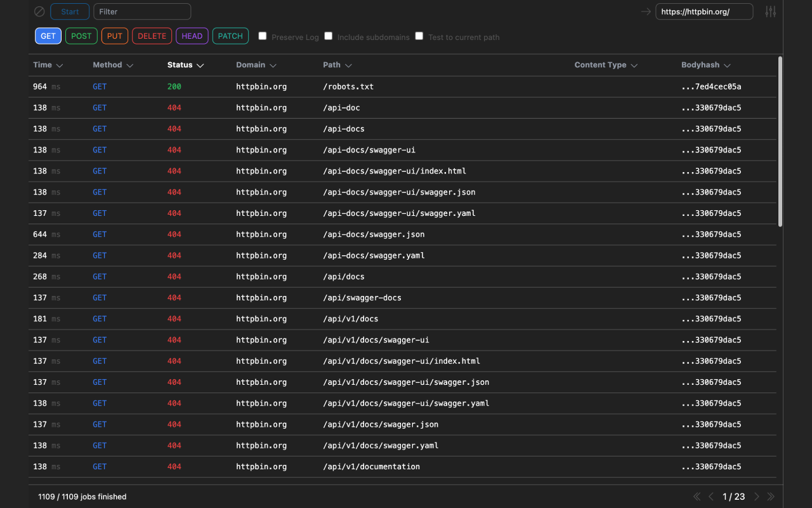Image resolution: width=812 pixels, height=508 pixels.
Task: Click the 1109 / 1109 jobs finished status
Action: tap(82, 497)
